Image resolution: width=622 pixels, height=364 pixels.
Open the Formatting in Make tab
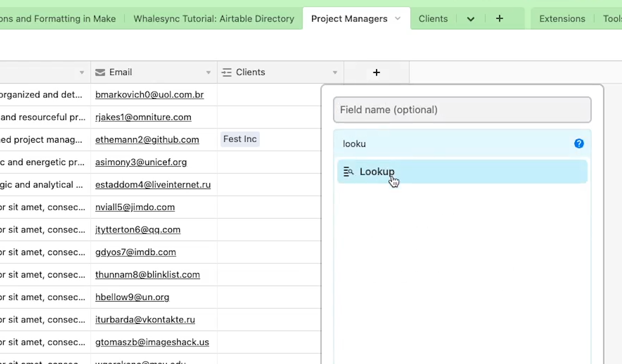[58, 19]
